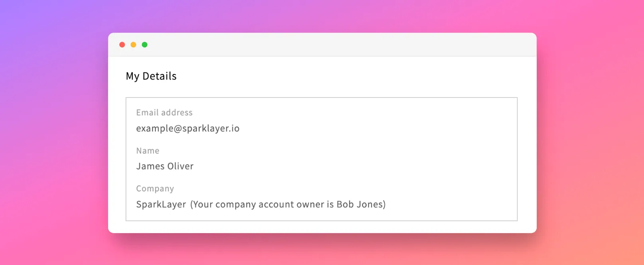Click the Company field label
Screen dimensions: 644x265
click(x=155, y=189)
